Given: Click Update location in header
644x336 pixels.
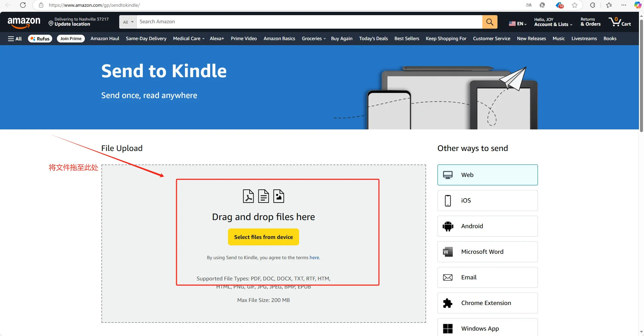Looking at the screenshot, I should [x=72, y=24].
